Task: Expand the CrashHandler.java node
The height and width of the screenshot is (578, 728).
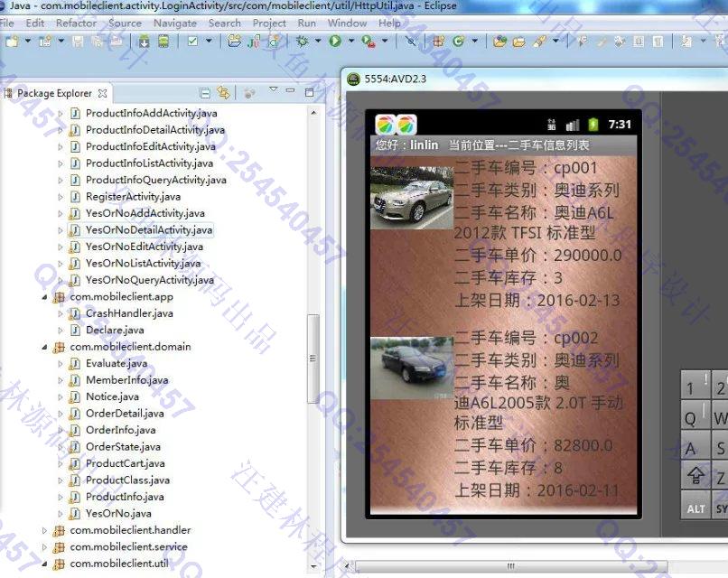Action: click(61, 314)
